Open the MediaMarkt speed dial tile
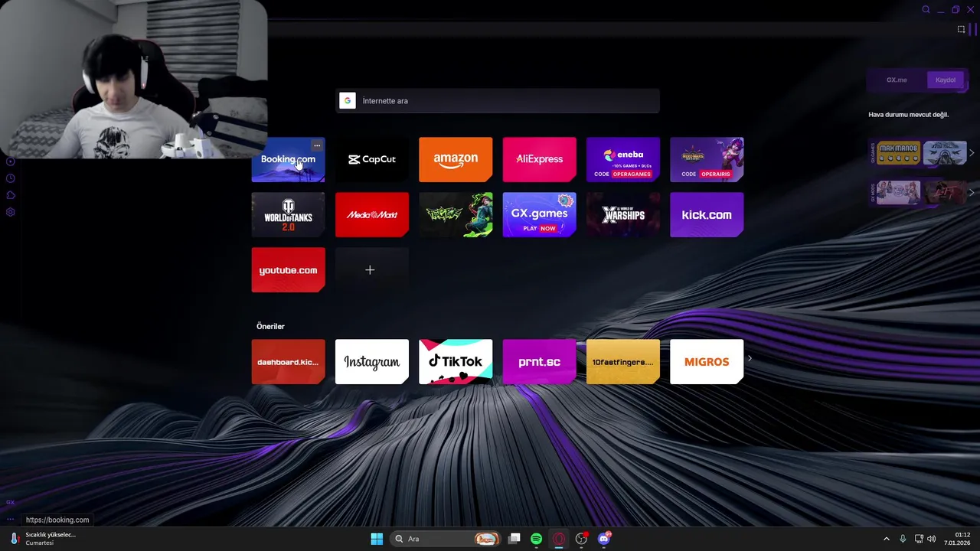This screenshot has width=980, height=551. click(372, 215)
